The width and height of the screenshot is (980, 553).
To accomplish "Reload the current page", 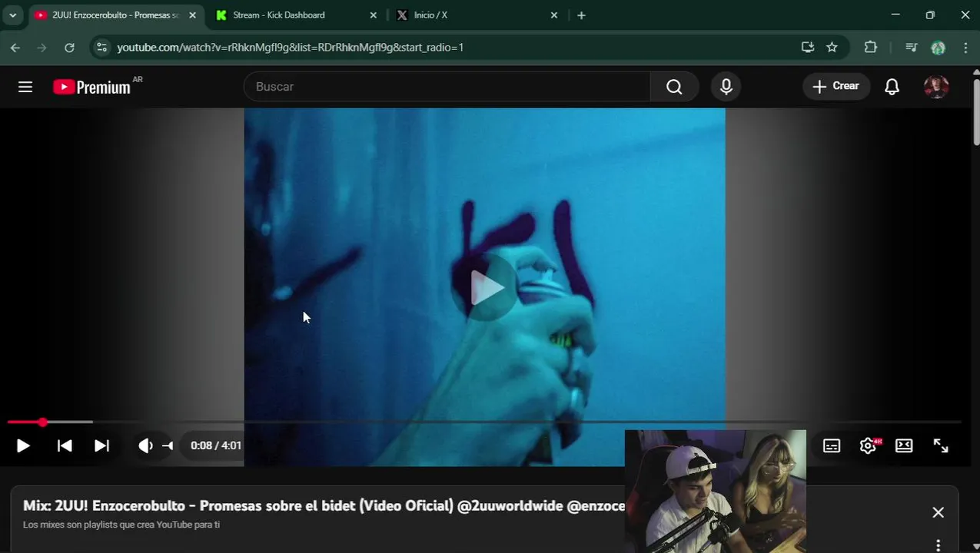I will [x=69, y=48].
